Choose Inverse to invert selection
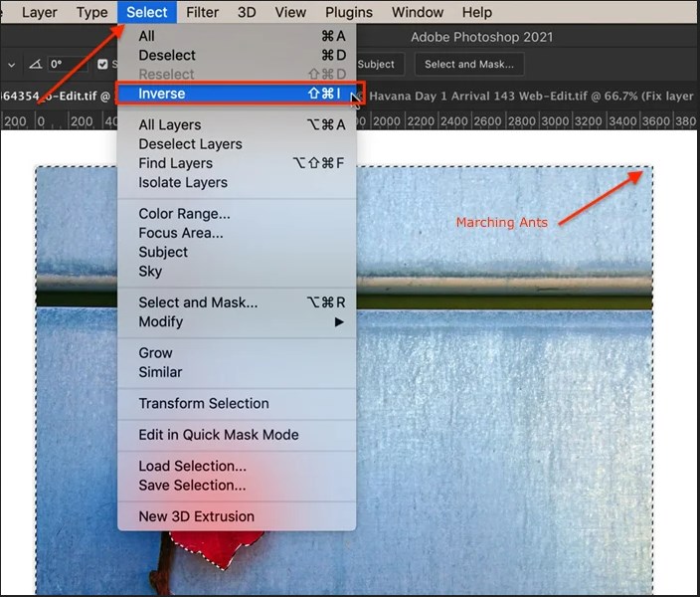Image resolution: width=700 pixels, height=597 pixels. pyautogui.click(x=237, y=94)
